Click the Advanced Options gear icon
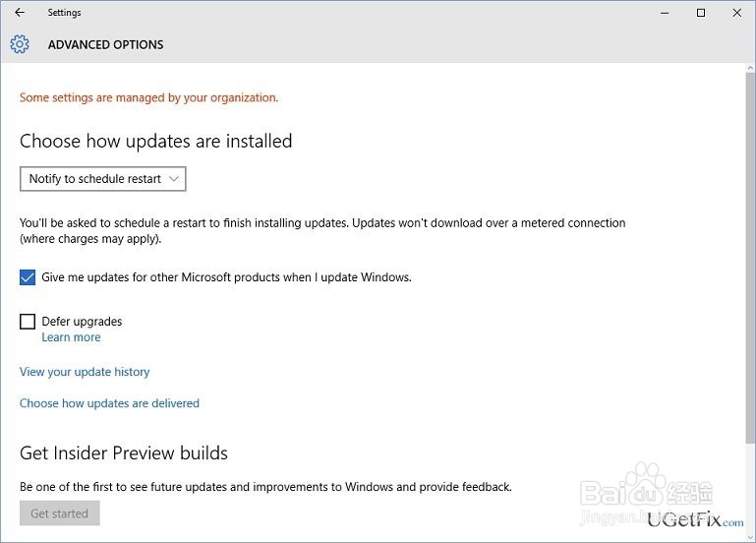Viewport: 756px width, 543px height. coord(20,44)
